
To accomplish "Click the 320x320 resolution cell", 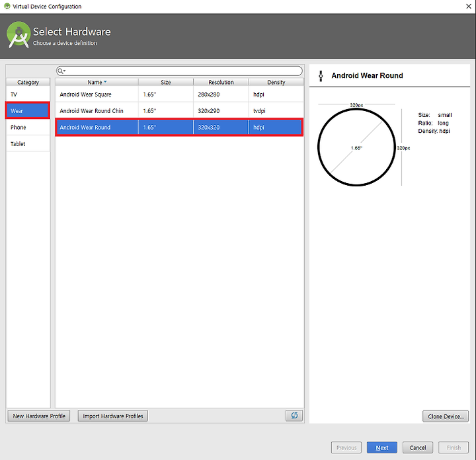I will [221, 127].
